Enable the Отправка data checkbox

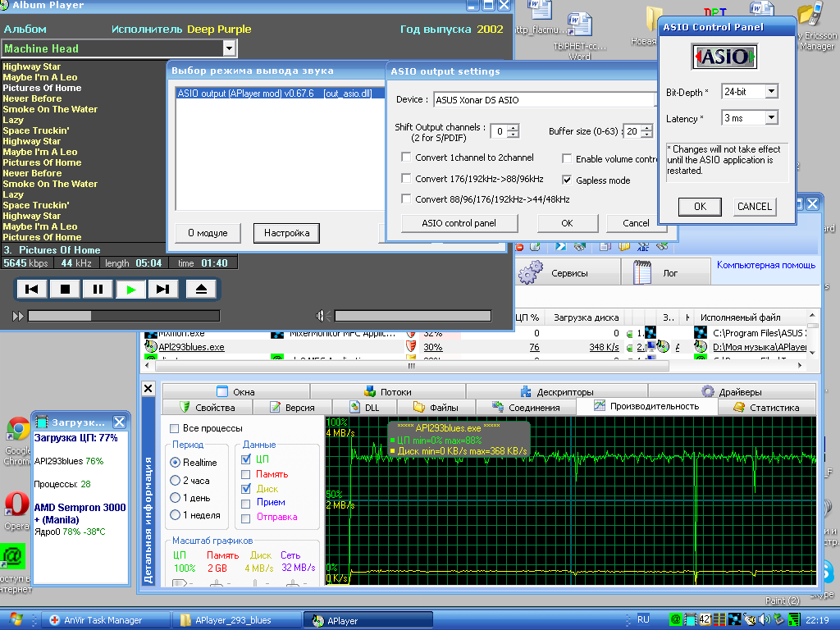coord(246,518)
